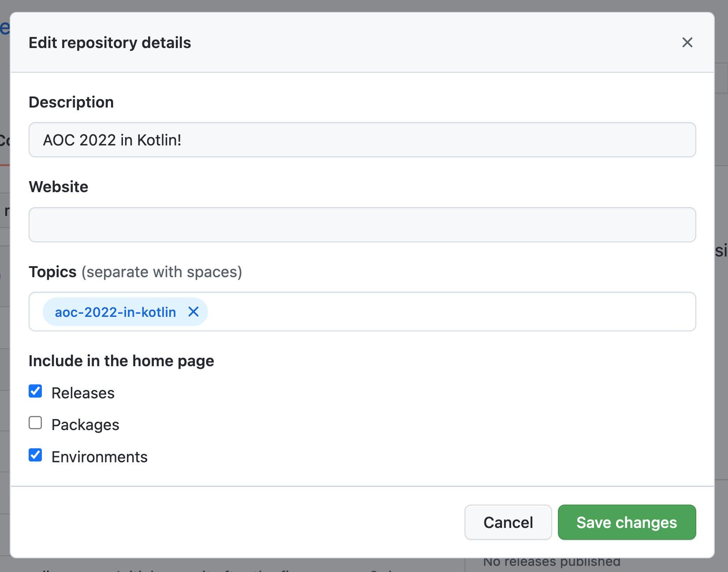Click the Environments label text

[x=100, y=457]
